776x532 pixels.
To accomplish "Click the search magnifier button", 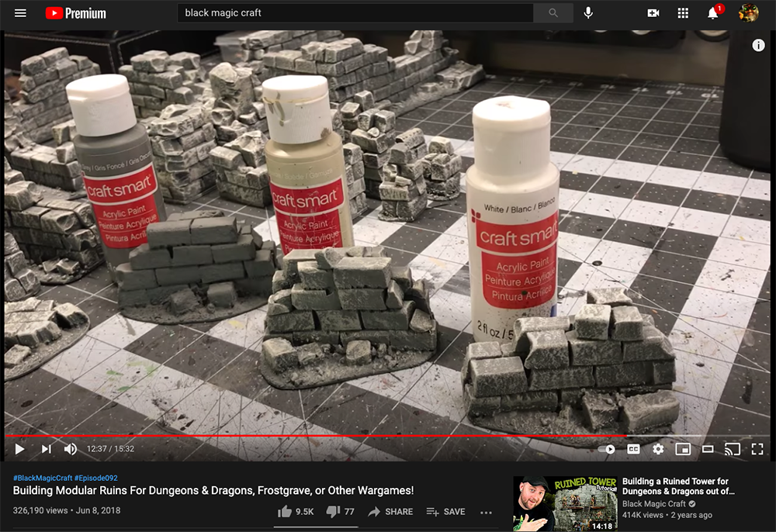I will coord(553,13).
